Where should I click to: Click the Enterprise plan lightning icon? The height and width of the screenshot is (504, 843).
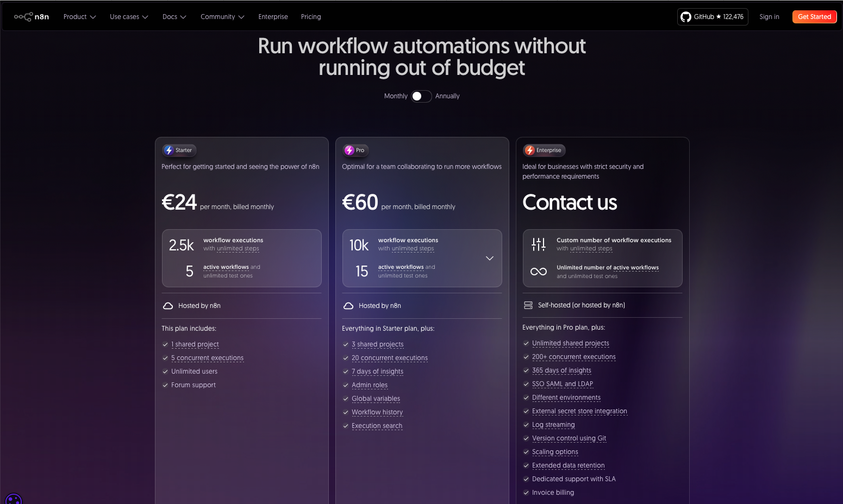(x=530, y=150)
